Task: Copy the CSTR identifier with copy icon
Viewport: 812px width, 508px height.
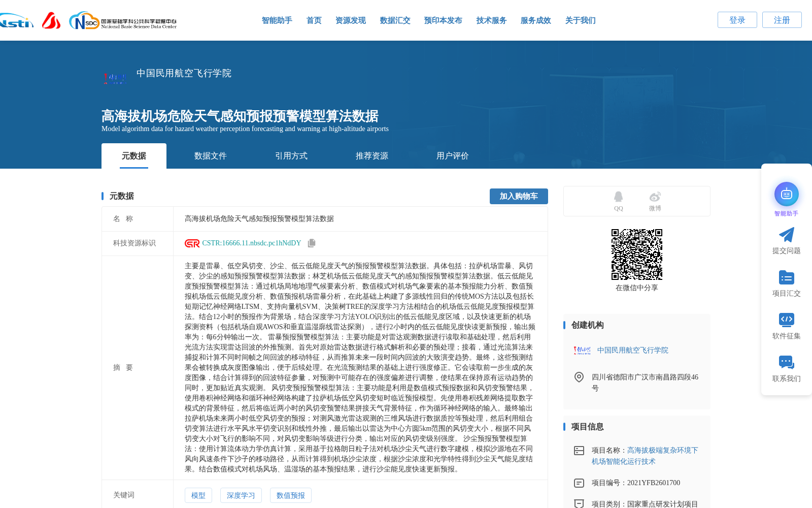Action: [x=312, y=243]
